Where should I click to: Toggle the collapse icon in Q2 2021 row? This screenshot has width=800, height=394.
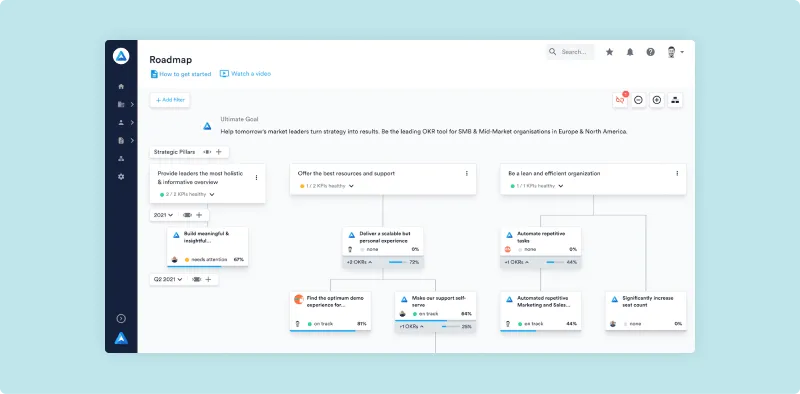[196, 280]
